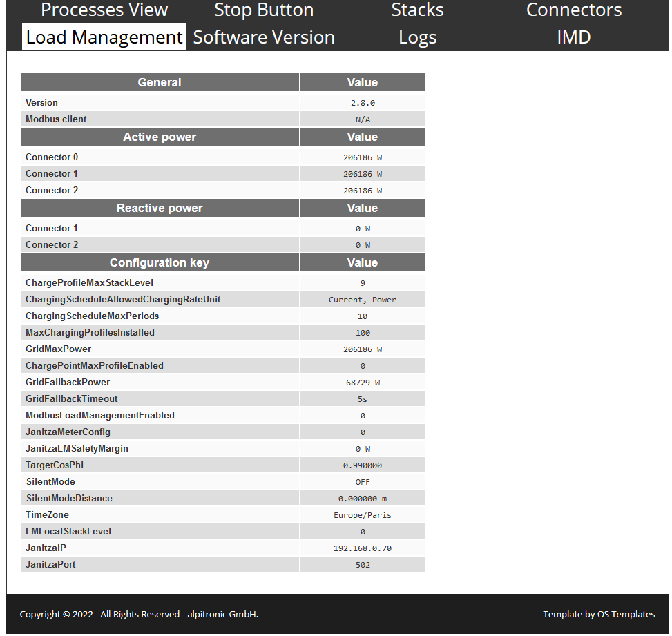Screen dimensions: 672x636
Task: Select the GridFallbackPower row label
Action: pos(68,383)
